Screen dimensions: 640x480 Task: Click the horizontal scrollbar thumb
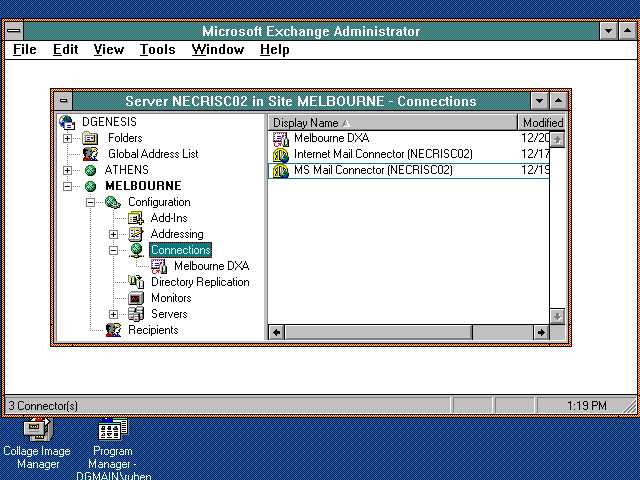(x=378, y=332)
